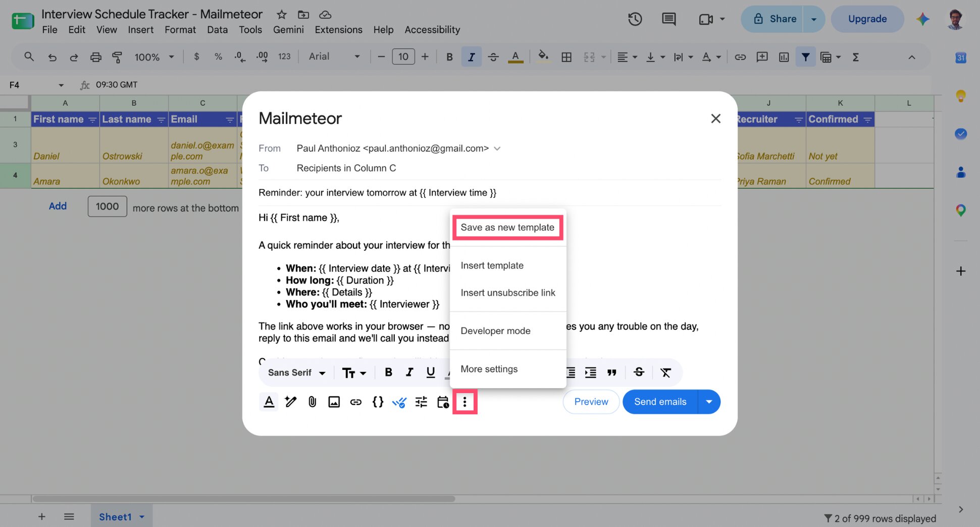Open the Share options dropdown arrow
Viewport: 980px width, 527px height.
pos(814,19)
